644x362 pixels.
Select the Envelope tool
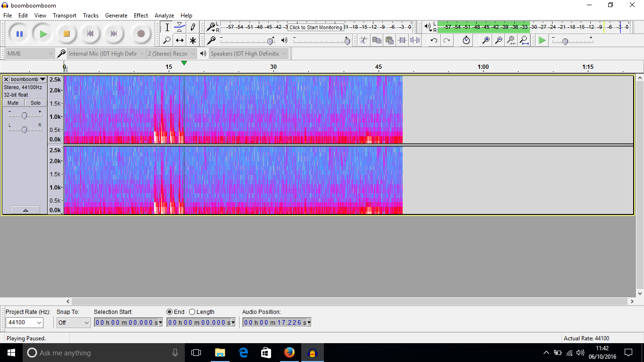pos(180,27)
